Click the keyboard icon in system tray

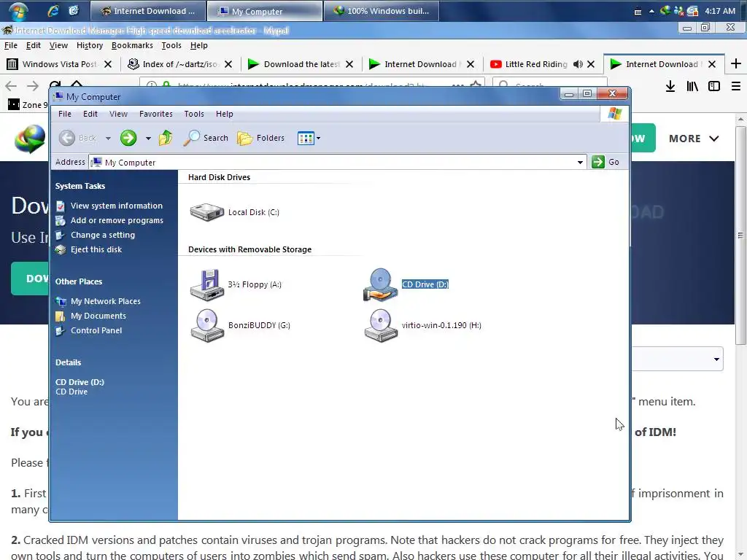click(638, 12)
